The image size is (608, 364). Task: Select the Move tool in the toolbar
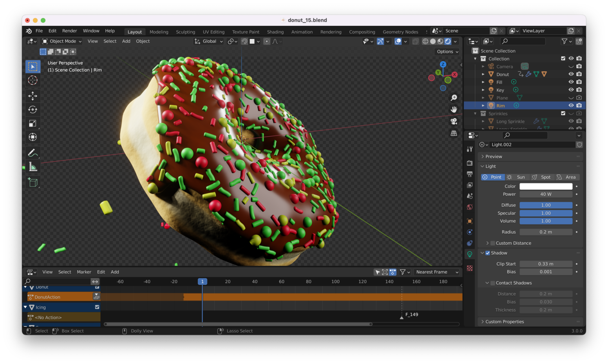[x=33, y=96]
